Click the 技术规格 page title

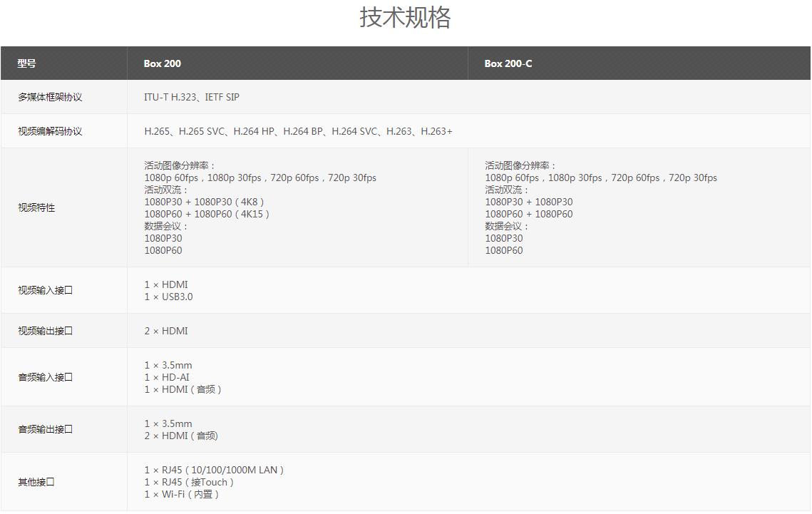pyautogui.click(x=405, y=18)
